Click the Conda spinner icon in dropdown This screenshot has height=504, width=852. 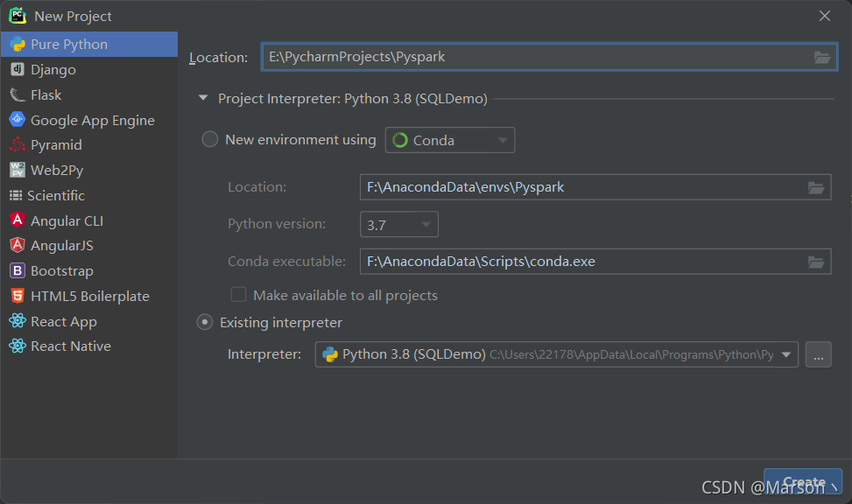(400, 140)
